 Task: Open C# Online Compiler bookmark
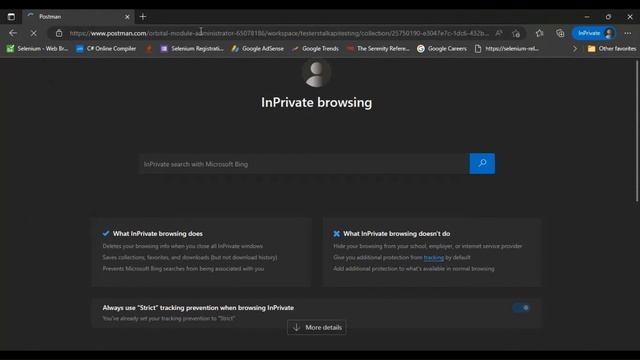click(106, 49)
